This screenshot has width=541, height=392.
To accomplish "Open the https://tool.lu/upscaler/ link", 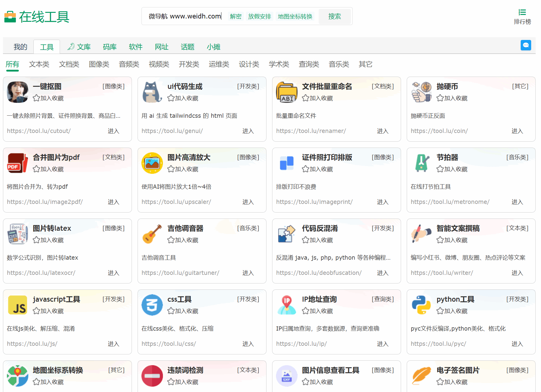I will pyautogui.click(x=176, y=202).
